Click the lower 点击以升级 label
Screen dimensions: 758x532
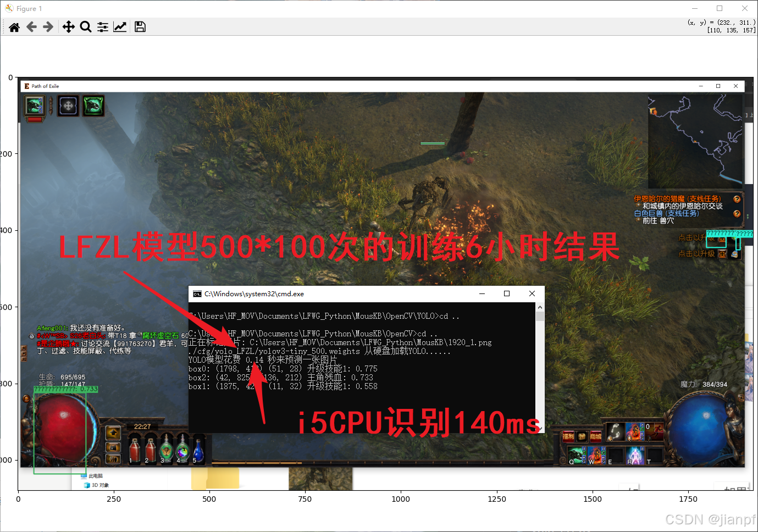[x=696, y=254]
